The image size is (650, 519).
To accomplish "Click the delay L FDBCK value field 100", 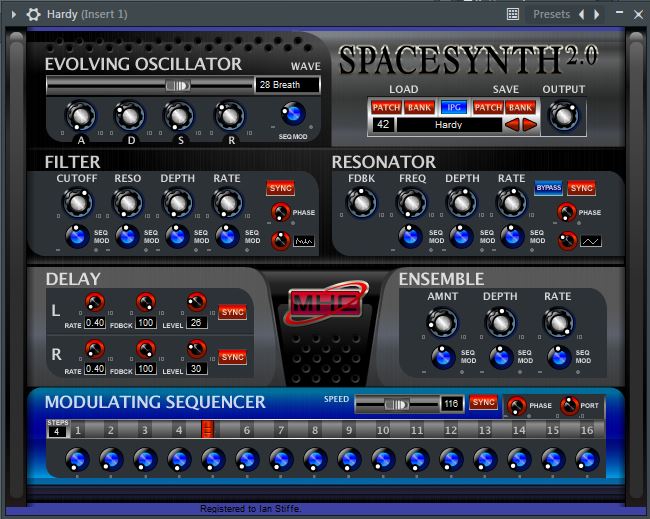I will click(x=146, y=323).
